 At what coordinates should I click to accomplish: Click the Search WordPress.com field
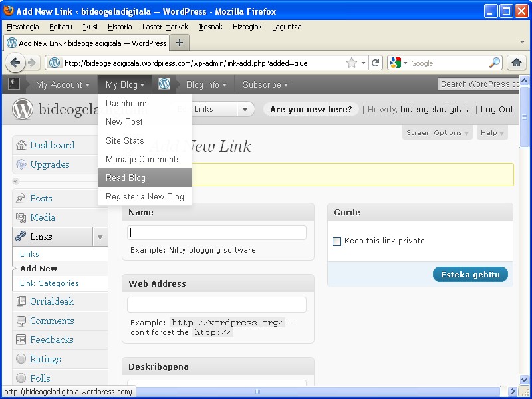pyautogui.click(x=479, y=84)
